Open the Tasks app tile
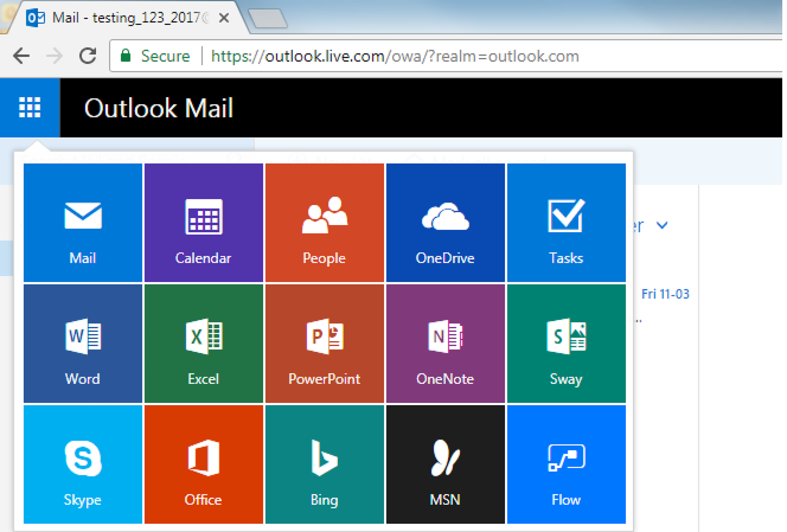The width and height of the screenshot is (787, 532). [567, 223]
